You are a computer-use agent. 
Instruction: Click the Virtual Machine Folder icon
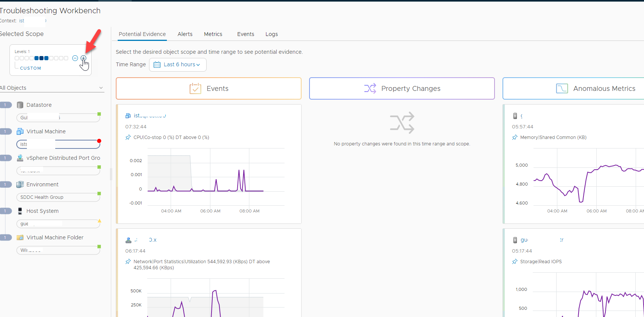tap(20, 237)
